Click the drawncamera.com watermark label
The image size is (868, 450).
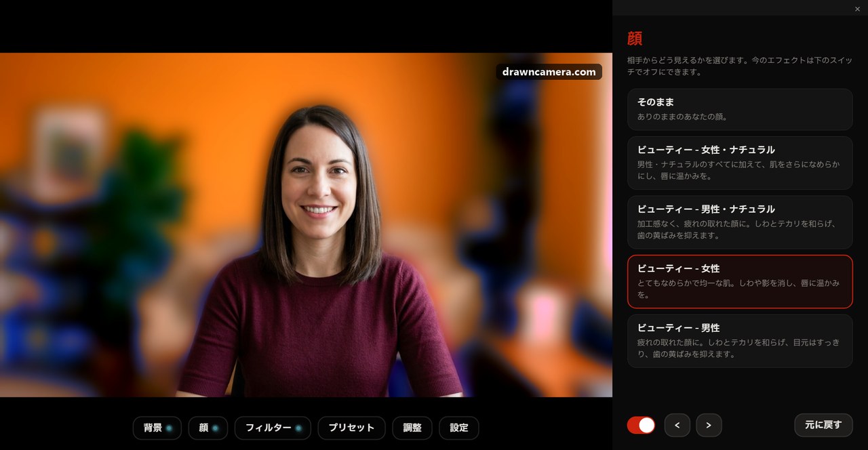pos(549,72)
